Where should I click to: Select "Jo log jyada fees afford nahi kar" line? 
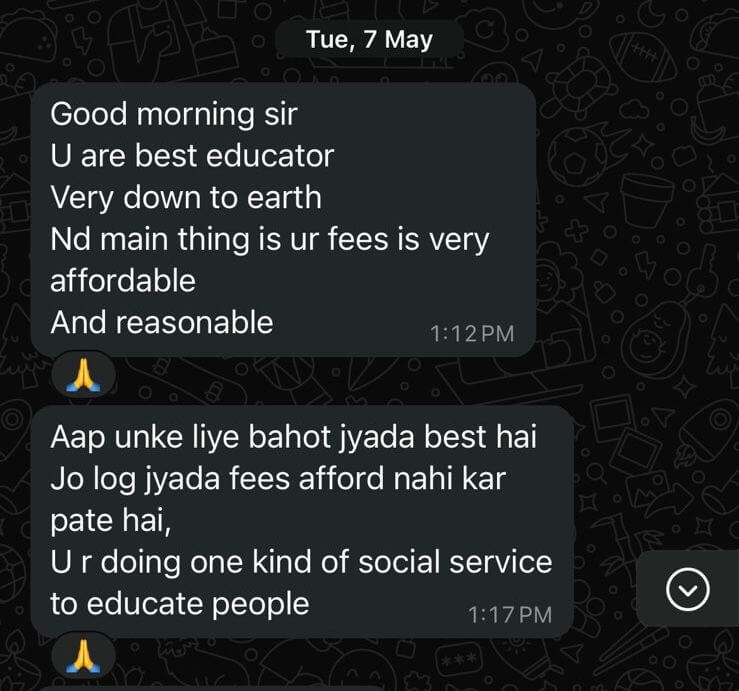(x=278, y=478)
